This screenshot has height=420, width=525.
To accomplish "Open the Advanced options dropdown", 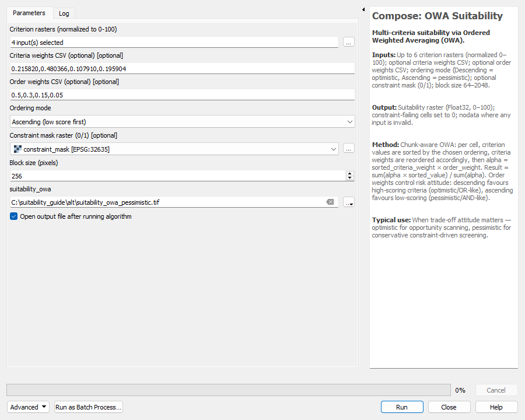I will pos(28,407).
